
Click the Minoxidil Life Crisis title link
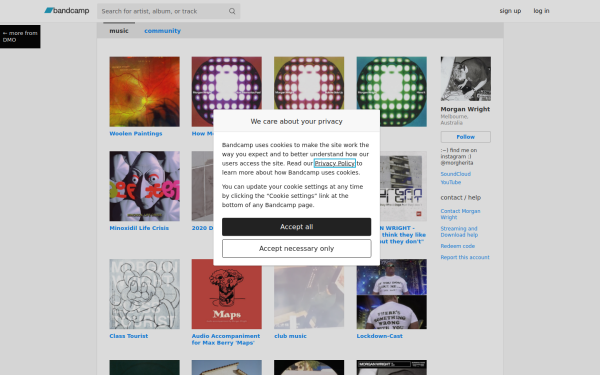tap(139, 228)
